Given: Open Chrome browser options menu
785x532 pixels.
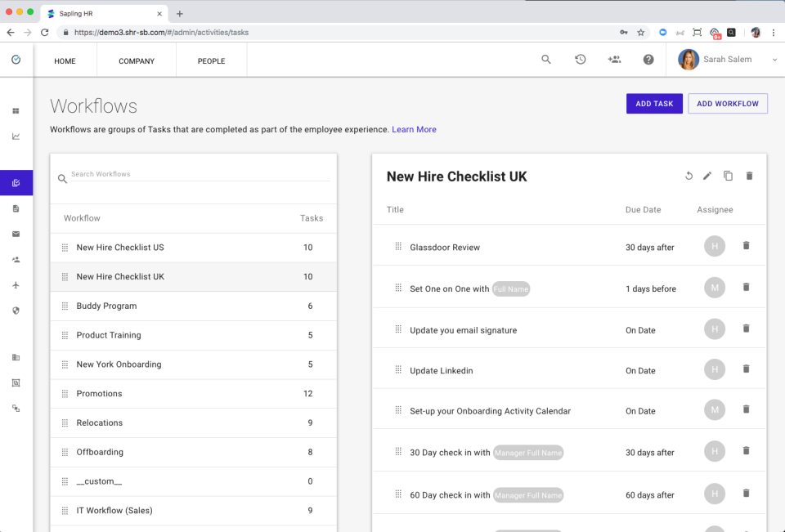Looking at the screenshot, I should pyautogui.click(x=773, y=32).
